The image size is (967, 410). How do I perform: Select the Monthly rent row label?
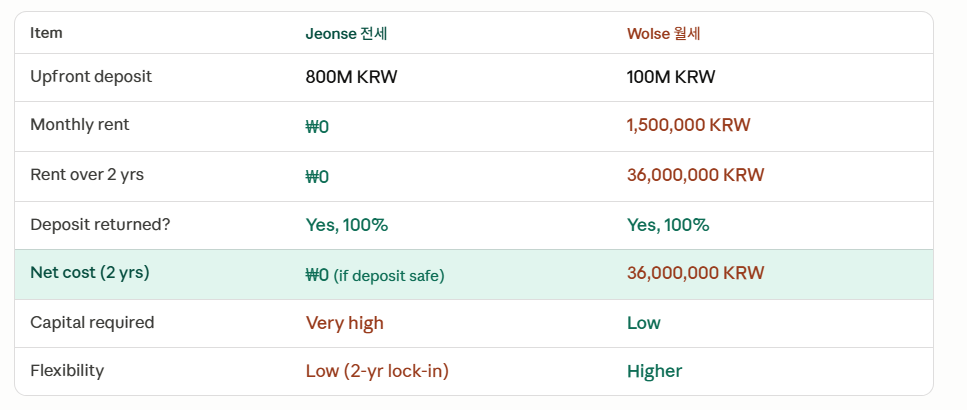pyautogui.click(x=80, y=125)
